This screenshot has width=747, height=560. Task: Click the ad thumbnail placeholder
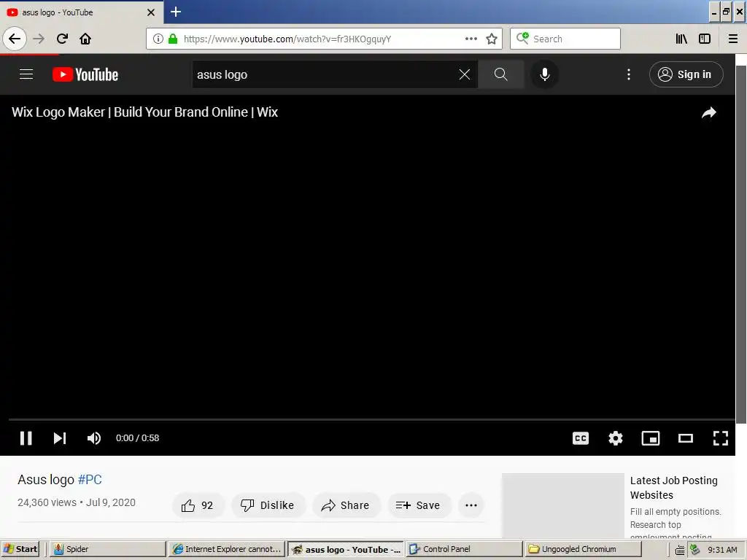click(x=562, y=506)
